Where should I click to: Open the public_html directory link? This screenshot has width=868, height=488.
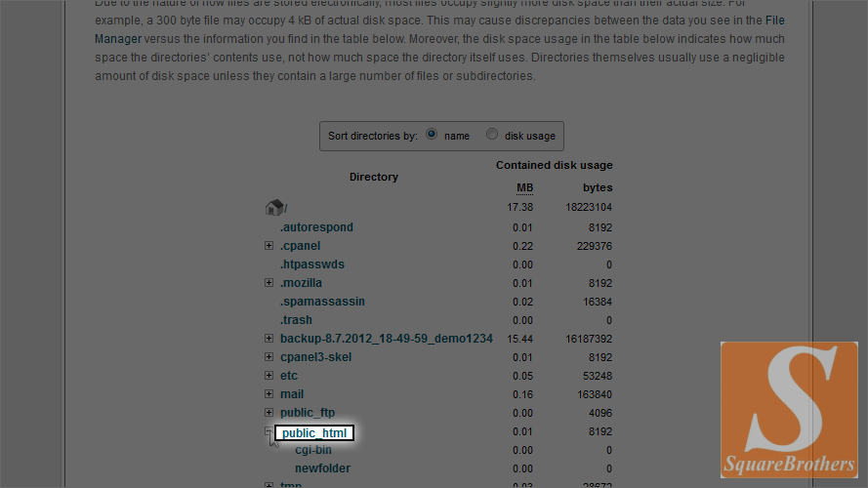314,432
